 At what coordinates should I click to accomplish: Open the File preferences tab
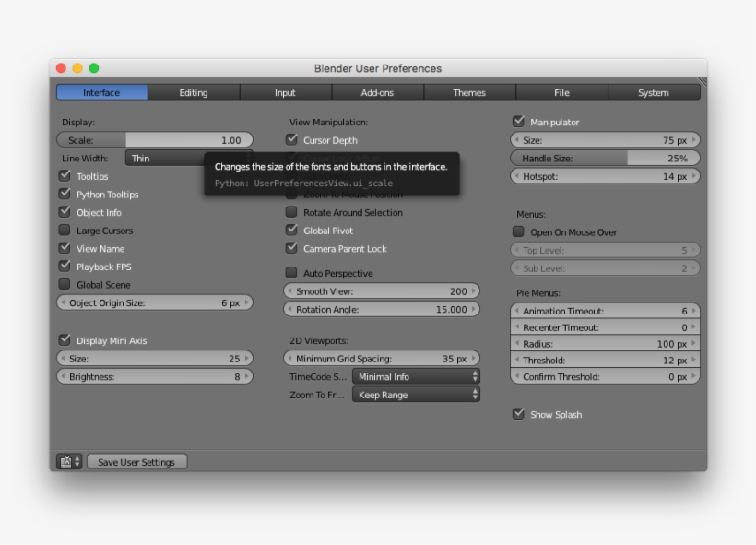coord(561,92)
